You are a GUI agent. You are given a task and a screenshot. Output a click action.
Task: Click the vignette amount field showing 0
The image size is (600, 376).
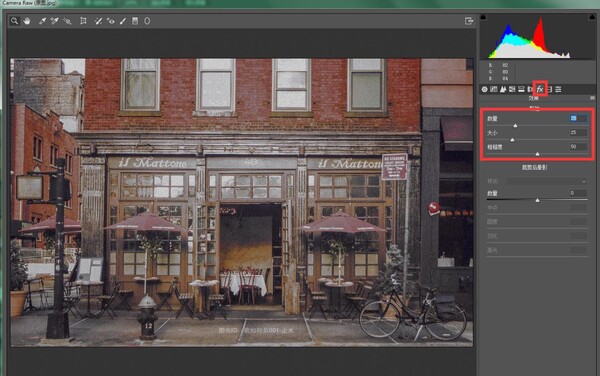[x=578, y=193]
